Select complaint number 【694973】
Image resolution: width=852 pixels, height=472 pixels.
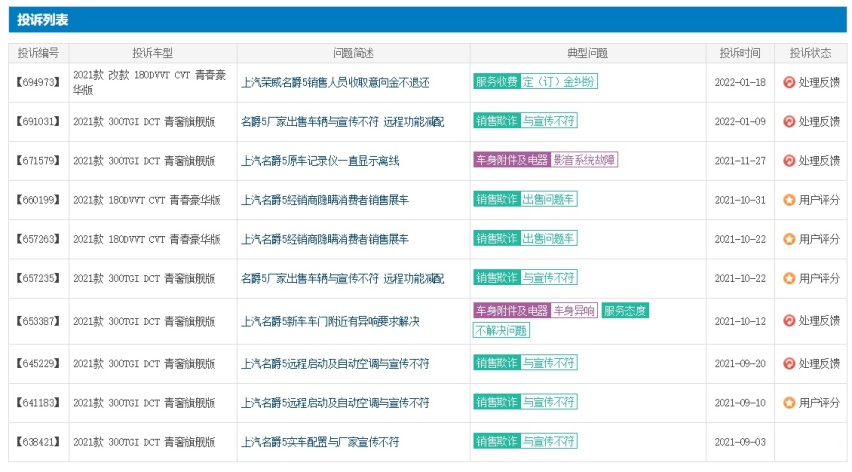click(x=38, y=83)
